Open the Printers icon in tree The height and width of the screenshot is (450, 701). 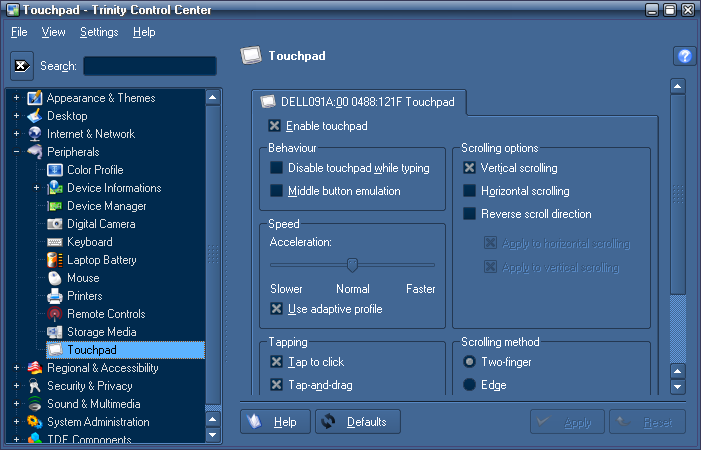55,296
